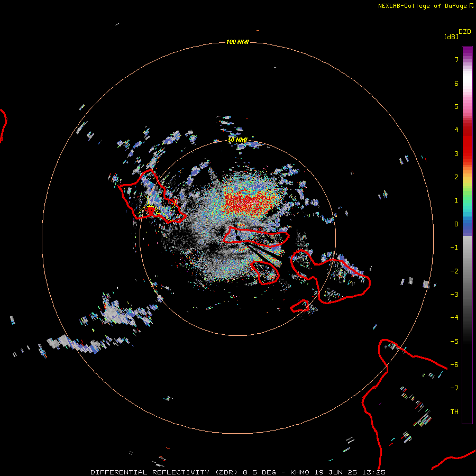The width and height of the screenshot is (476, 476).
Task: Click the -6 value on color scale
Action: [454, 365]
